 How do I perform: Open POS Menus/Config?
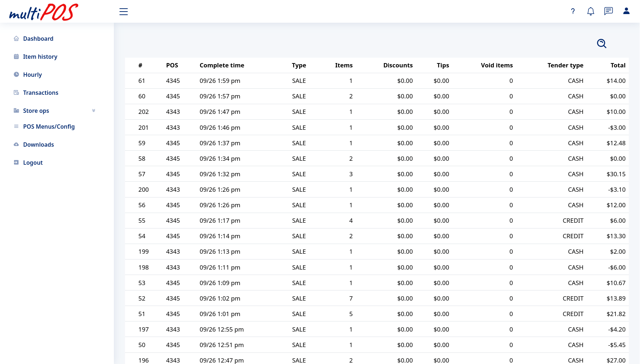pos(49,126)
